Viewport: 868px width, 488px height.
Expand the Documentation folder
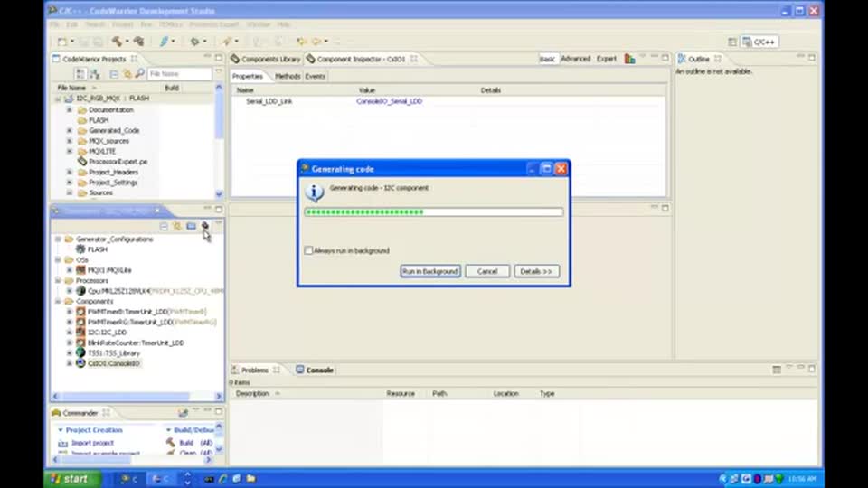(x=70, y=109)
